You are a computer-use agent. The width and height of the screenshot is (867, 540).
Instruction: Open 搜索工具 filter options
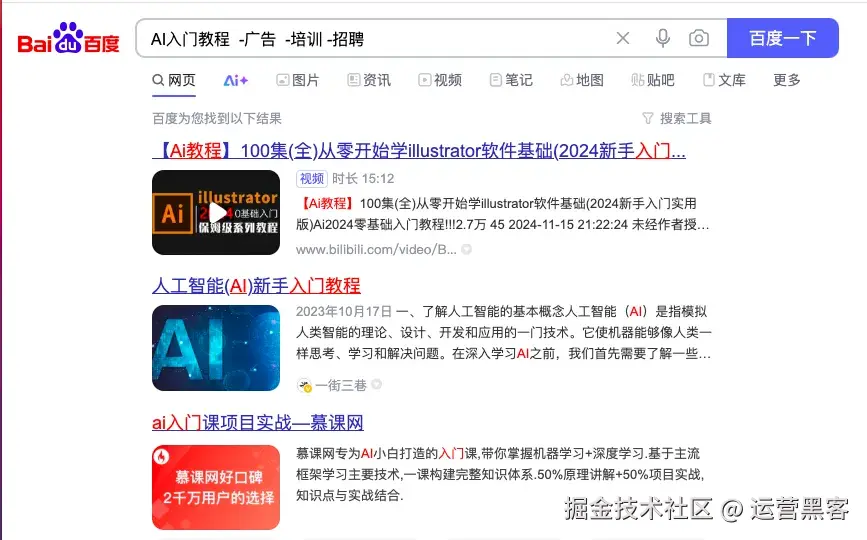tap(677, 118)
